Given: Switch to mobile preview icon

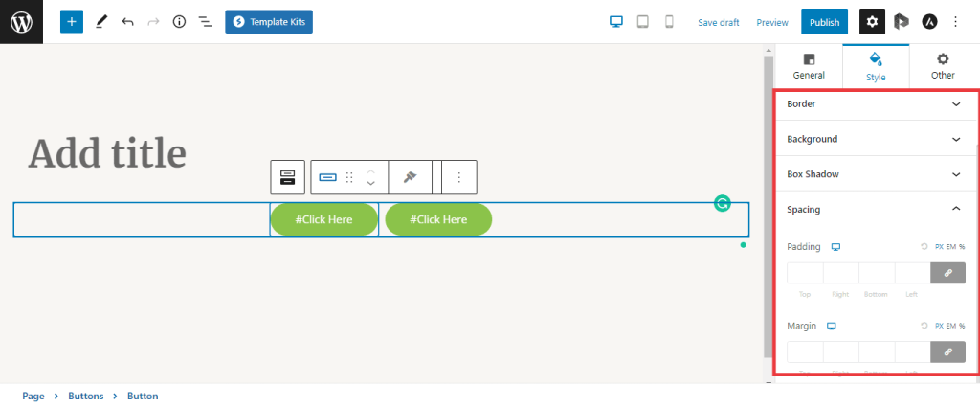Looking at the screenshot, I should click(x=669, y=21).
